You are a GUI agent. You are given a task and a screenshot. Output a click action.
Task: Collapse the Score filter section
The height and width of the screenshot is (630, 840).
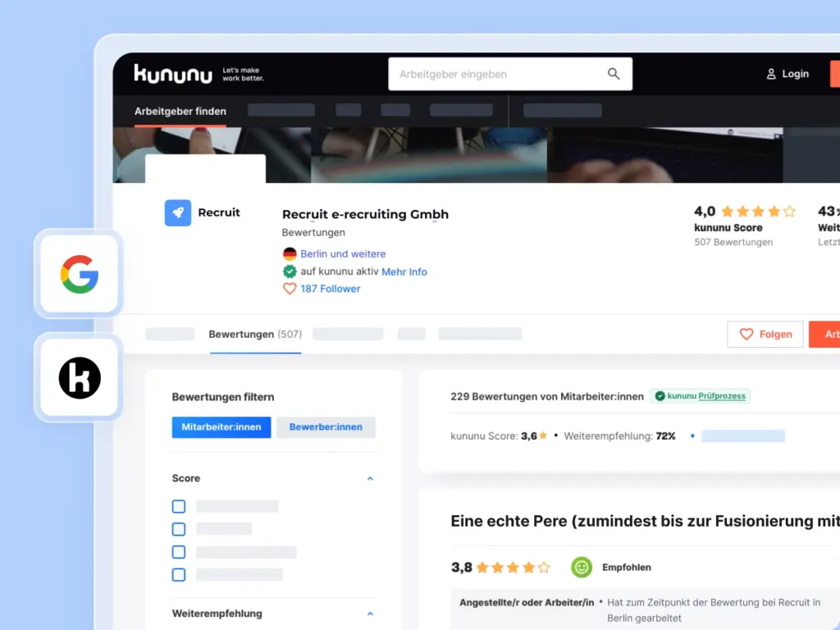click(370, 478)
